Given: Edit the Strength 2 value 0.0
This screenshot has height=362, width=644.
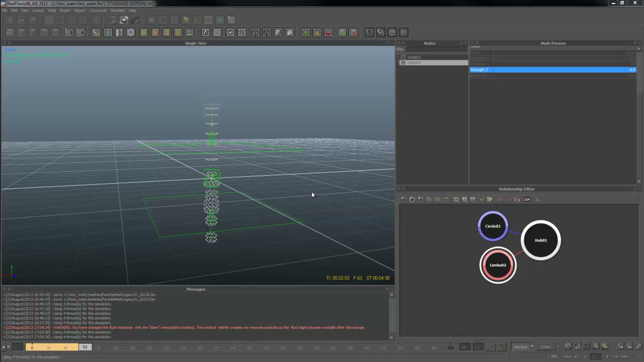Looking at the screenshot, I should pos(632,70).
